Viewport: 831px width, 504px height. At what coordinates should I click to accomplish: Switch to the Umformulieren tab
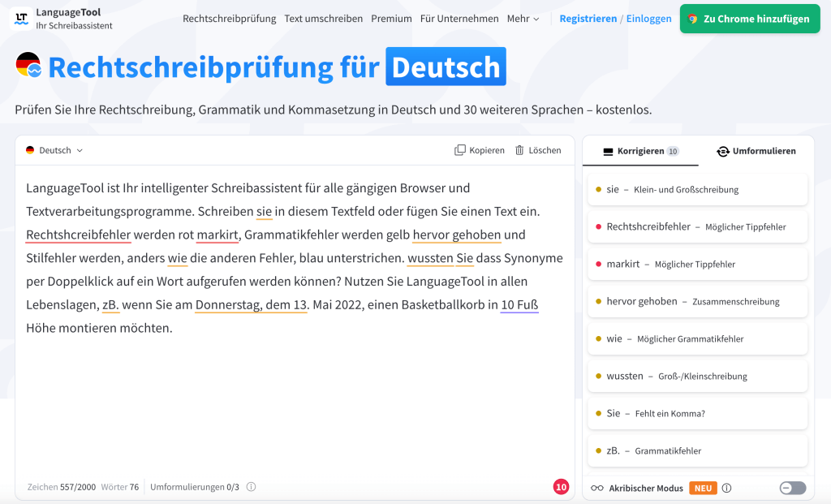[756, 151]
